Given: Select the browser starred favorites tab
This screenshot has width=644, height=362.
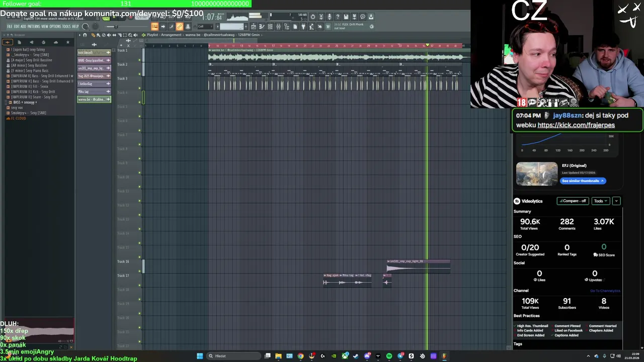Looking at the screenshot, I should click(x=68, y=42).
